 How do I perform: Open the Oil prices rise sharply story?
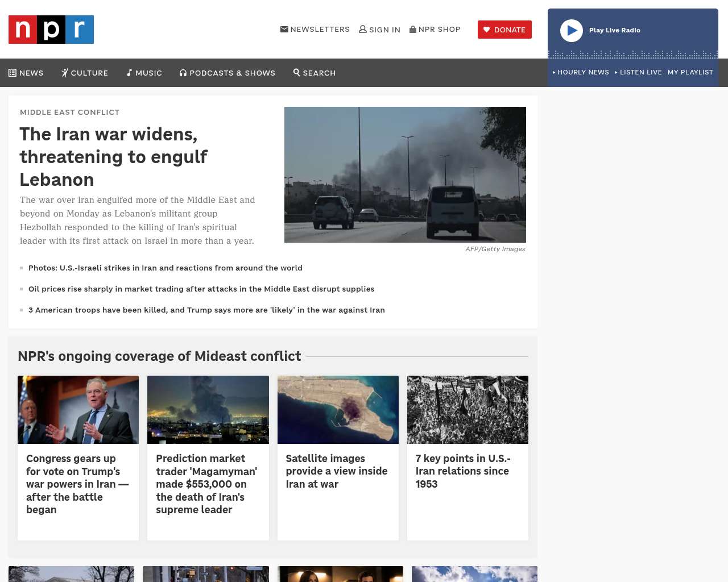pos(201,289)
